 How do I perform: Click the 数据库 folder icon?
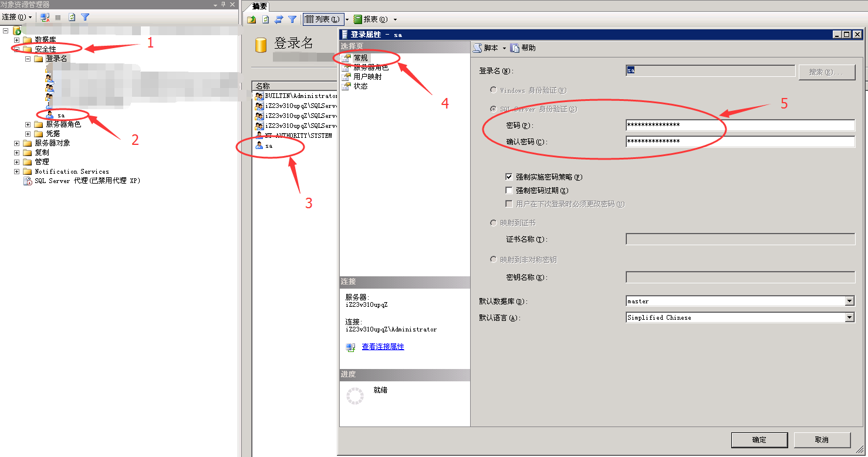coord(28,40)
